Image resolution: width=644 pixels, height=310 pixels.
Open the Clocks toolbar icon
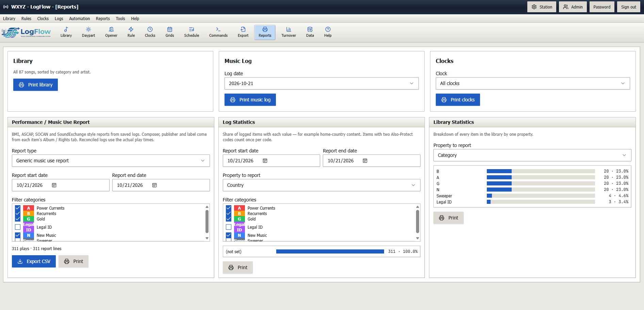click(150, 32)
